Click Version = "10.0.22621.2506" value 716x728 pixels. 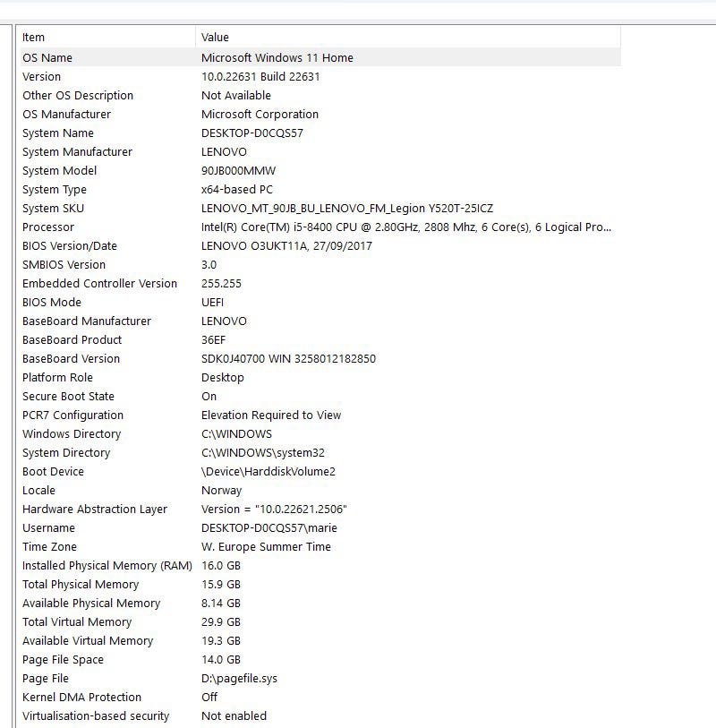click(x=274, y=509)
